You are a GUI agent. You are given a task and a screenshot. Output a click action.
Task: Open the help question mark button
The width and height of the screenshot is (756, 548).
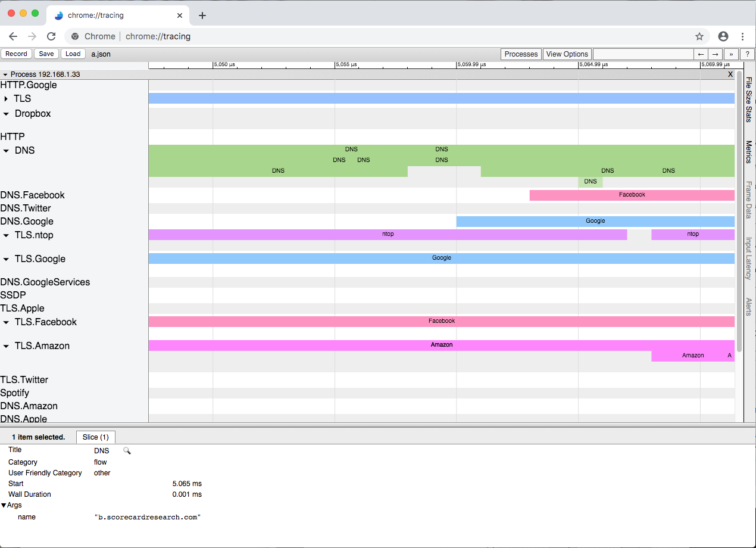pos(748,54)
